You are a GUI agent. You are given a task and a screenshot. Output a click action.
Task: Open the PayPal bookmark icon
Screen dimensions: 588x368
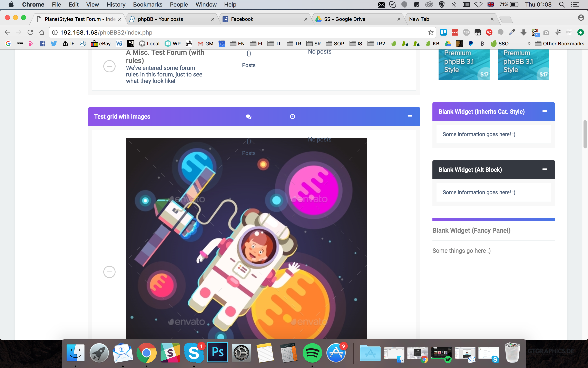pyautogui.click(x=471, y=44)
